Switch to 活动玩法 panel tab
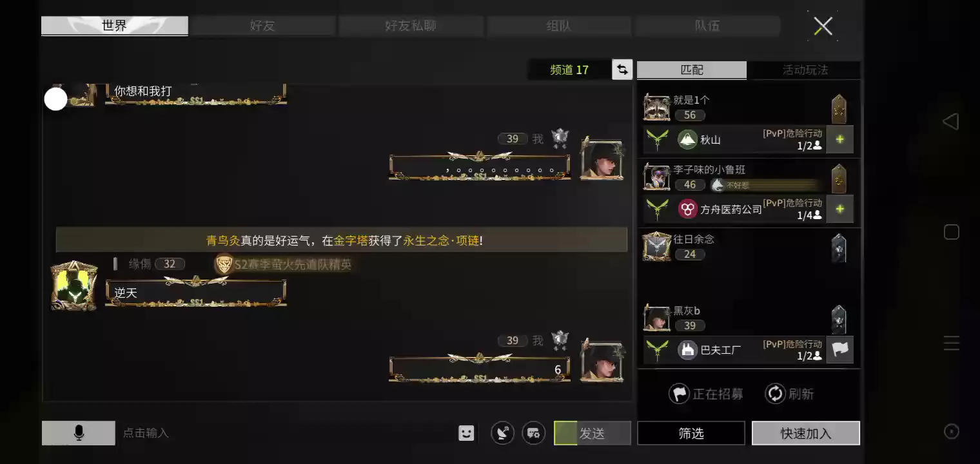 tap(805, 70)
